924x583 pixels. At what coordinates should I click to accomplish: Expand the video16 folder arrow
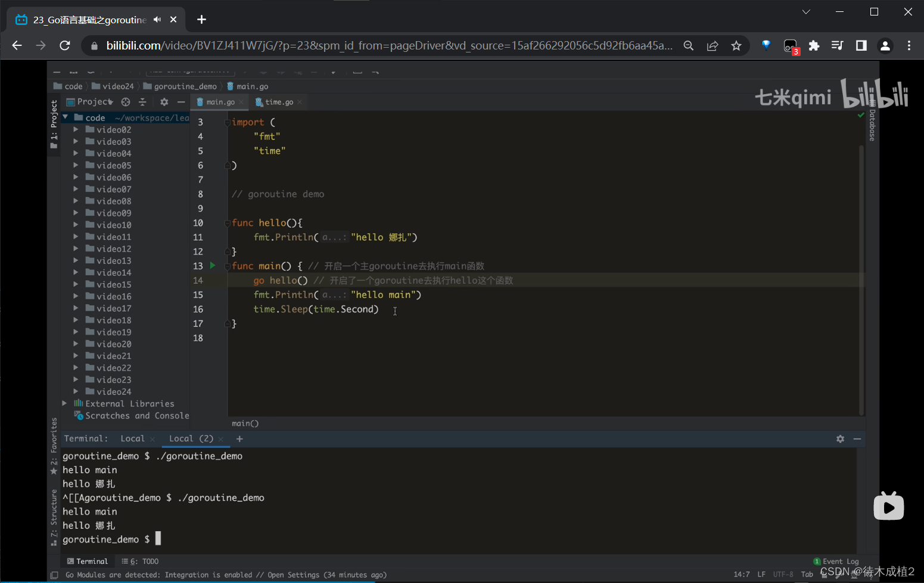76,296
